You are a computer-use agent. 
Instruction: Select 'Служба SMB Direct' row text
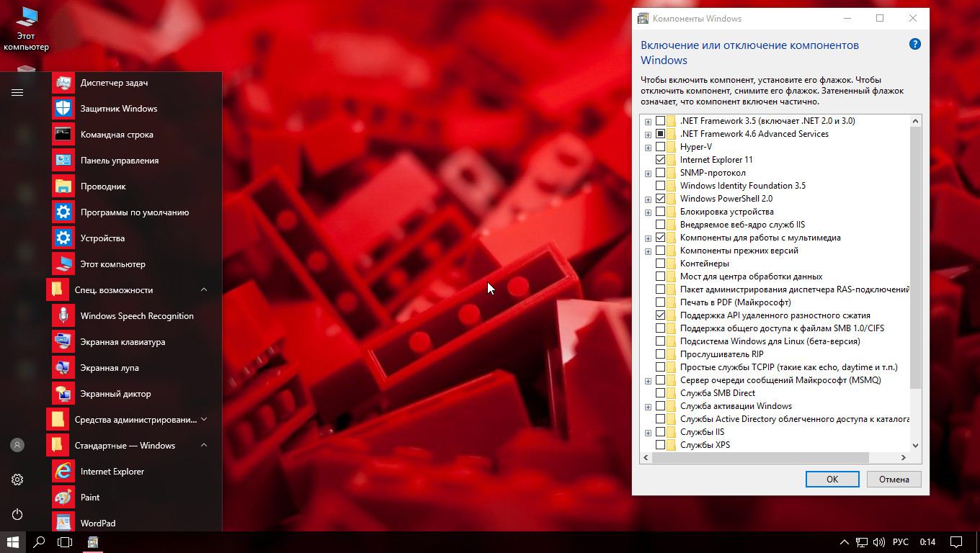pyautogui.click(x=718, y=393)
